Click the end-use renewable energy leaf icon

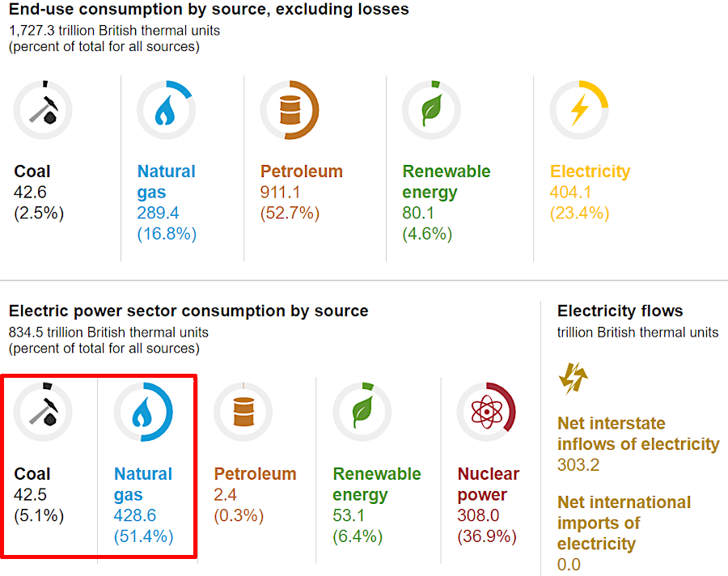(x=431, y=109)
